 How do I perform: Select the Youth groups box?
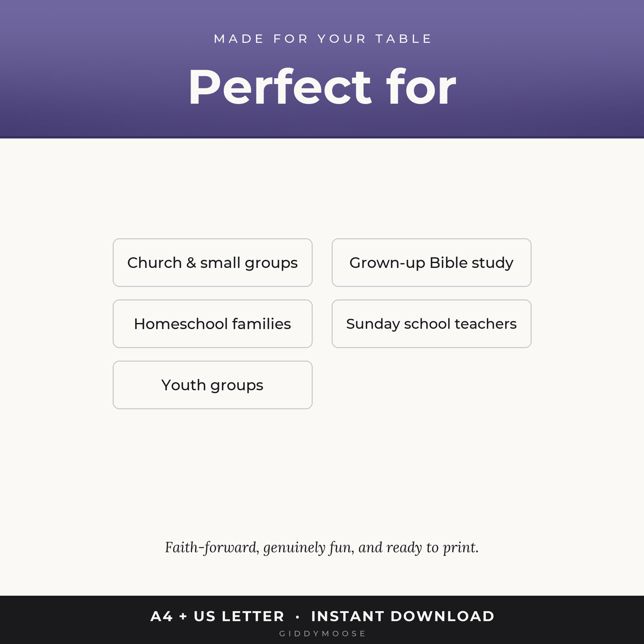213,385
